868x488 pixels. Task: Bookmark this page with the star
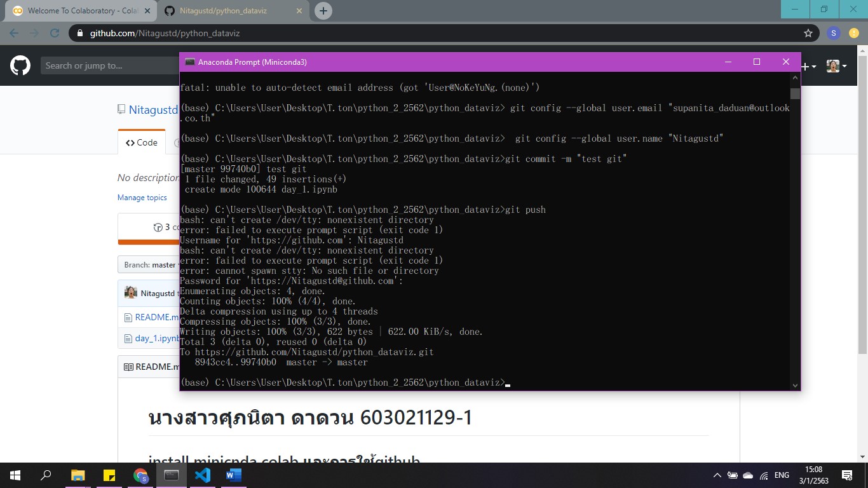tap(808, 33)
